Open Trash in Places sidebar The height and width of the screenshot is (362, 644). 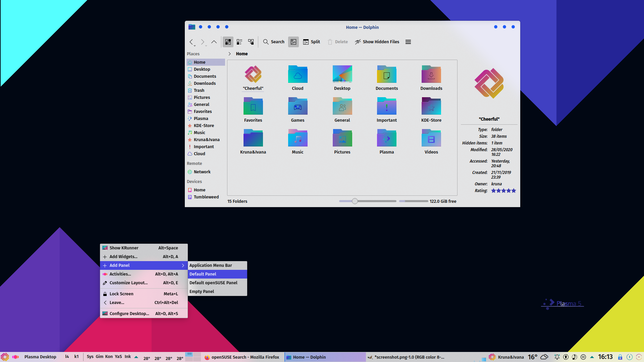click(206, 90)
